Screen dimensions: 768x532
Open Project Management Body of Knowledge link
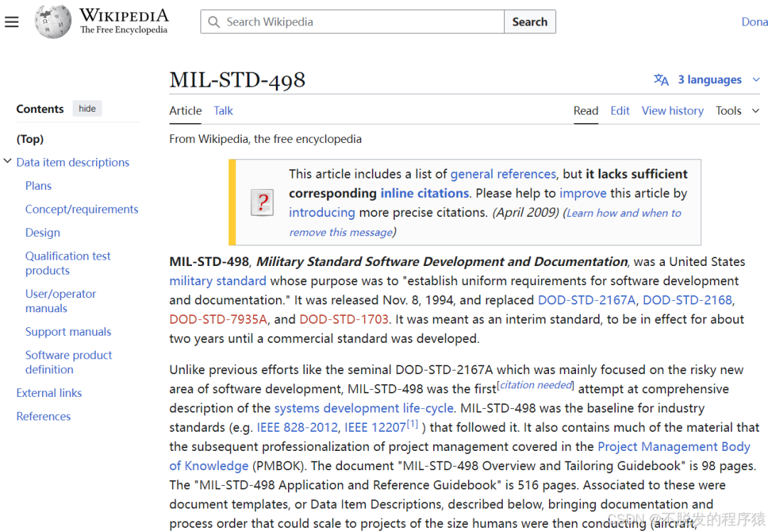pyautogui.click(x=673, y=446)
